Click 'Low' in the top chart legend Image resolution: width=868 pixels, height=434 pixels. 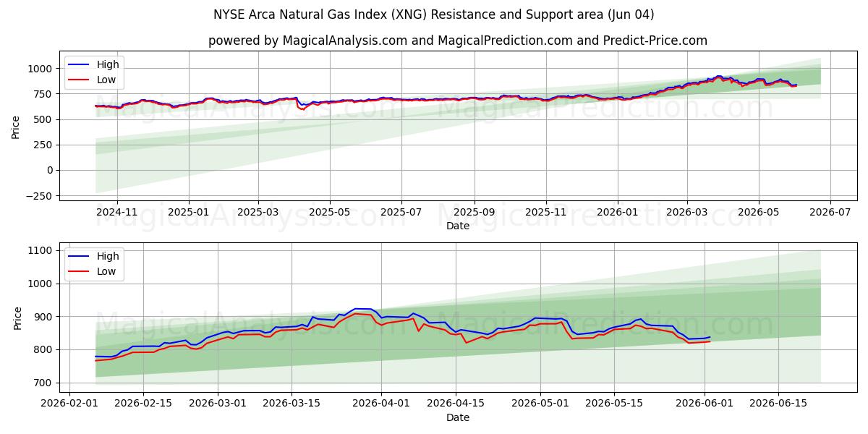pyautogui.click(x=106, y=80)
